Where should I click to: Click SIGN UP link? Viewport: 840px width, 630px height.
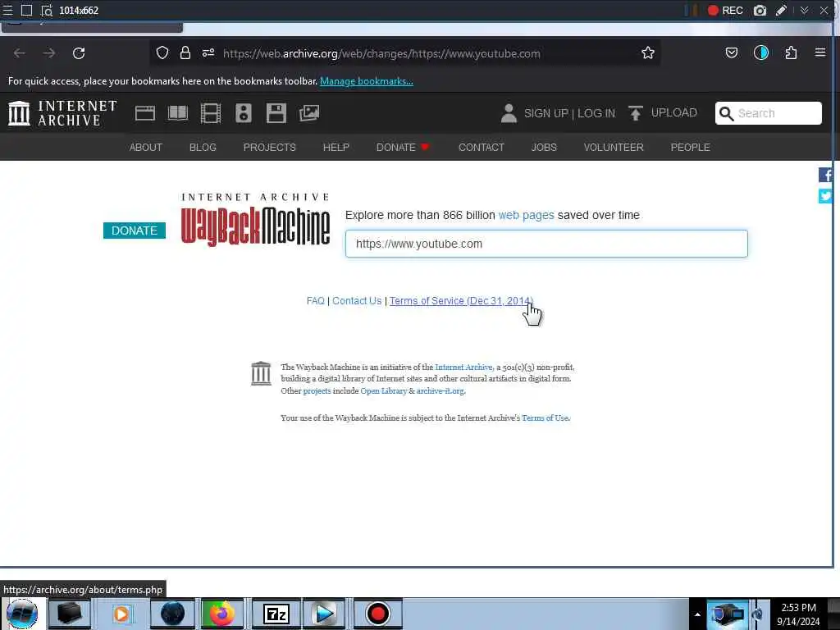(546, 113)
